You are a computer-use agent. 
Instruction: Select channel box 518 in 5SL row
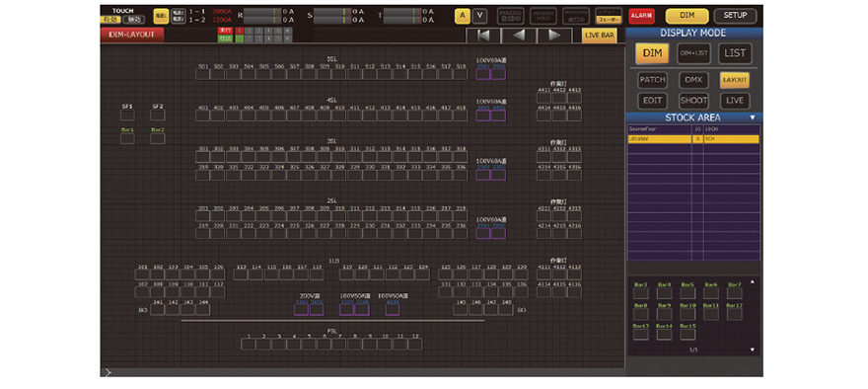(x=460, y=74)
